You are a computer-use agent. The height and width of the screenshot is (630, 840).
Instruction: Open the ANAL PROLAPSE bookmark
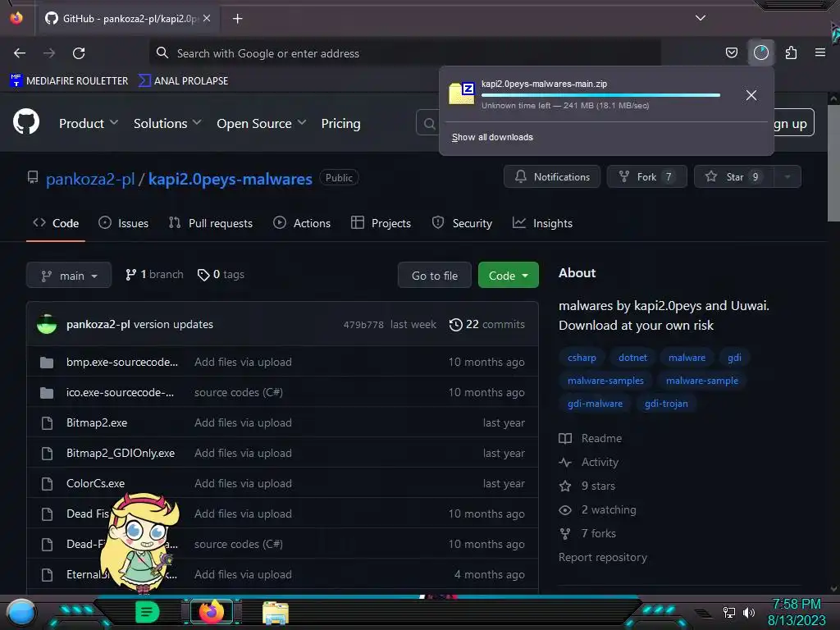click(x=183, y=81)
